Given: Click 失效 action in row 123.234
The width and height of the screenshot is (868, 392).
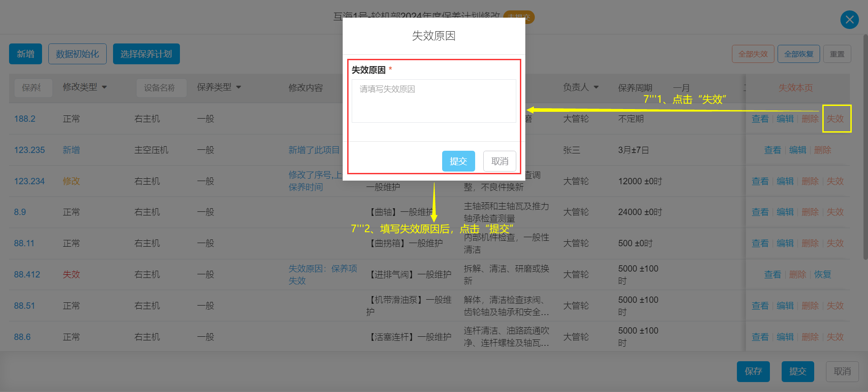Looking at the screenshot, I should [835, 181].
